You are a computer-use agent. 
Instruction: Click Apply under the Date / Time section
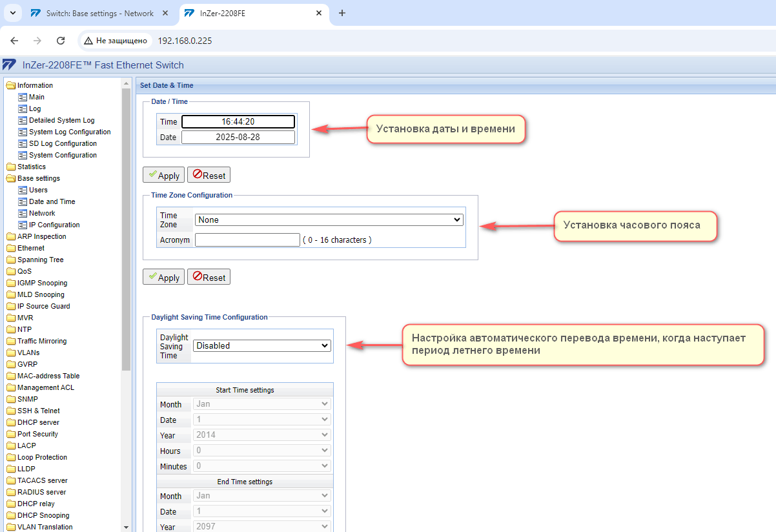tap(163, 175)
